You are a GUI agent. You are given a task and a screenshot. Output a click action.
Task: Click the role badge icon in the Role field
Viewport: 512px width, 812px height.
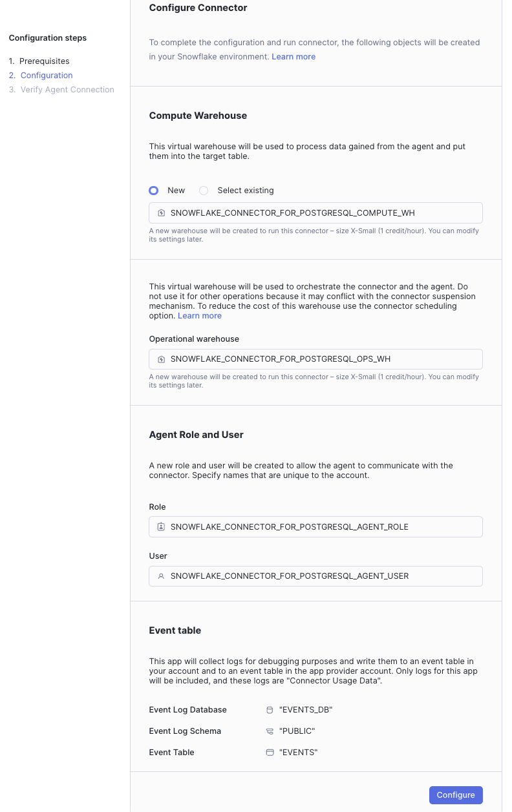(161, 526)
